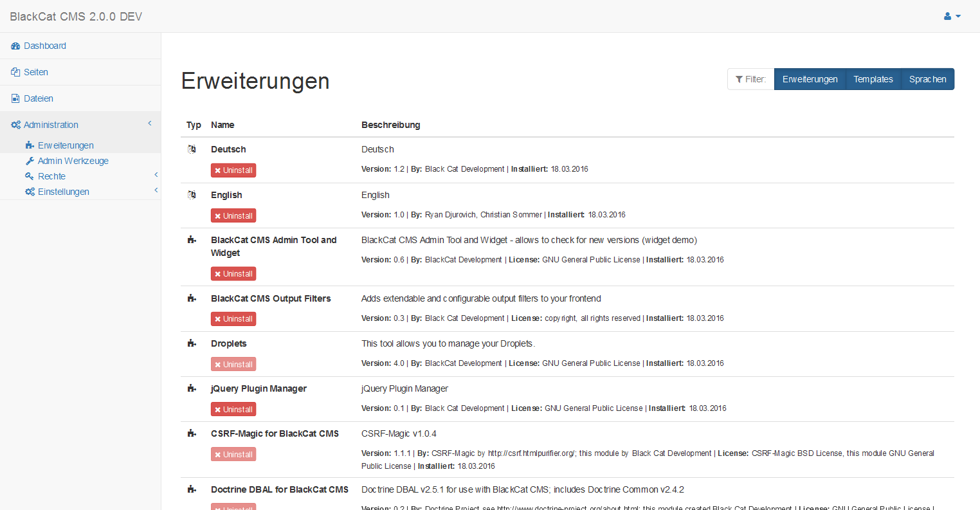Uninstall BlackCat CMS Output Filters

coord(233,319)
